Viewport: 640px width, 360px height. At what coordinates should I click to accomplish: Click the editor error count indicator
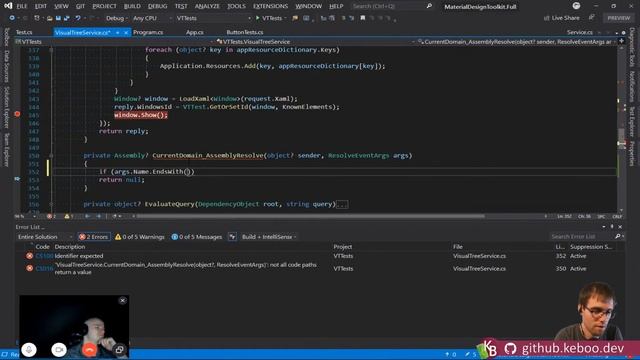[x=52, y=216]
